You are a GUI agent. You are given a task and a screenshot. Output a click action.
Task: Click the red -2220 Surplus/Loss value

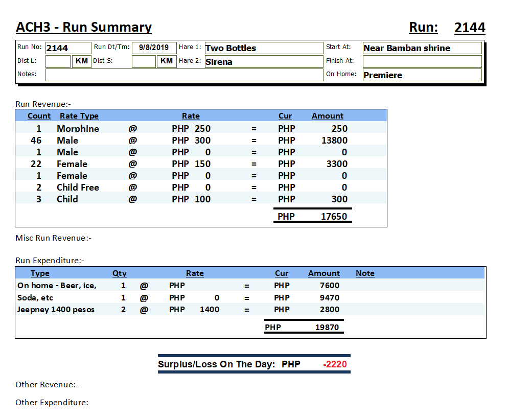[335, 364]
